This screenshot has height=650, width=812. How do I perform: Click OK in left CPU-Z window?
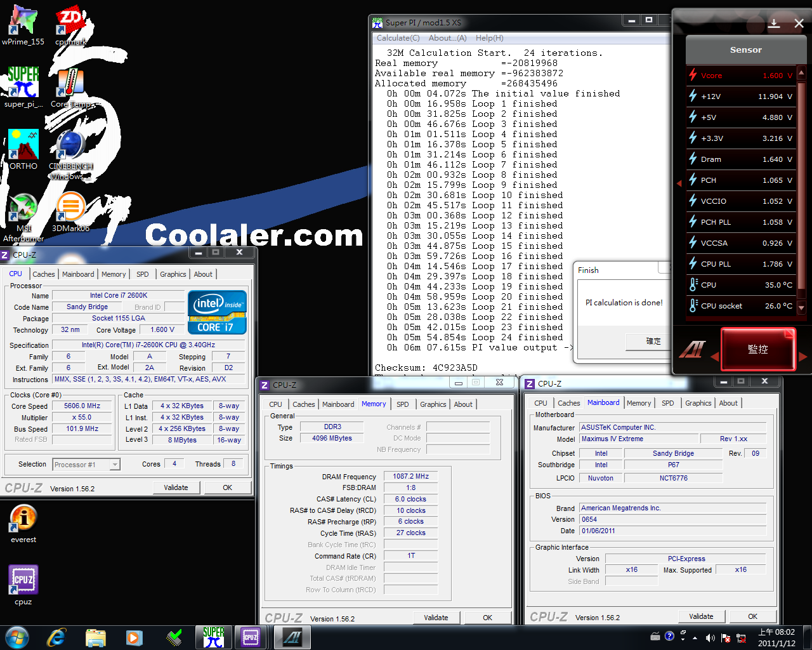tap(228, 487)
